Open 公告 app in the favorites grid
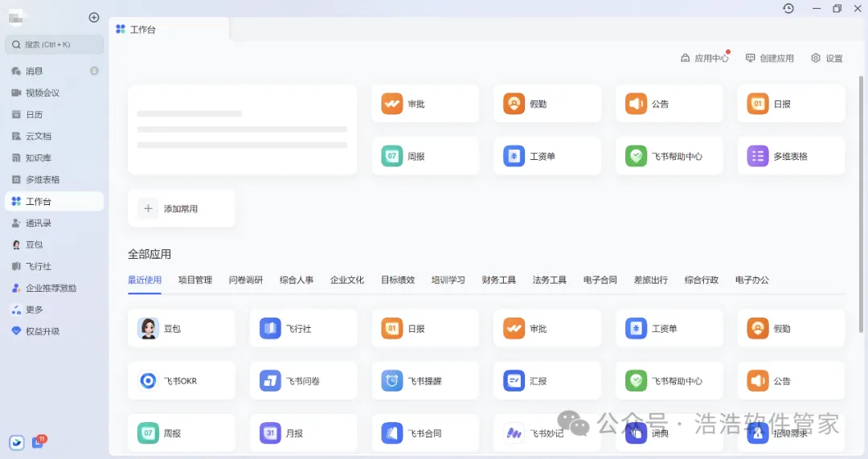Image resolution: width=868 pixels, height=459 pixels. click(669, 104)
